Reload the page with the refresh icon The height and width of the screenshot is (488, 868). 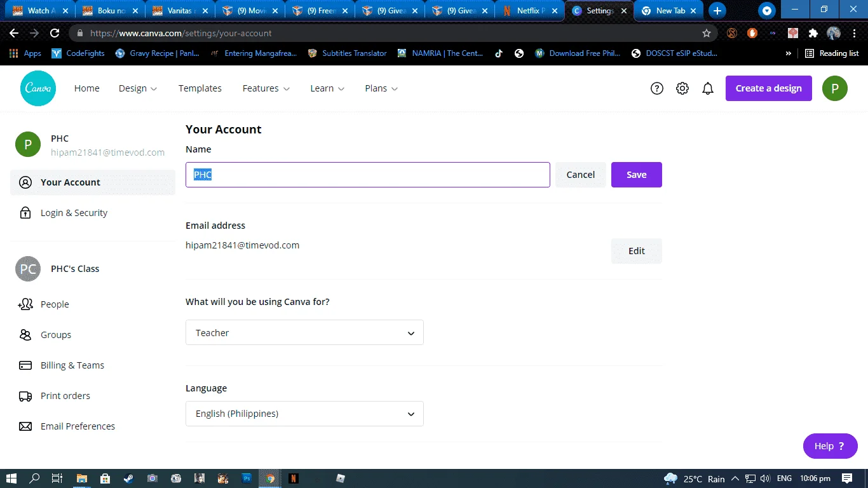pos(55,33)
